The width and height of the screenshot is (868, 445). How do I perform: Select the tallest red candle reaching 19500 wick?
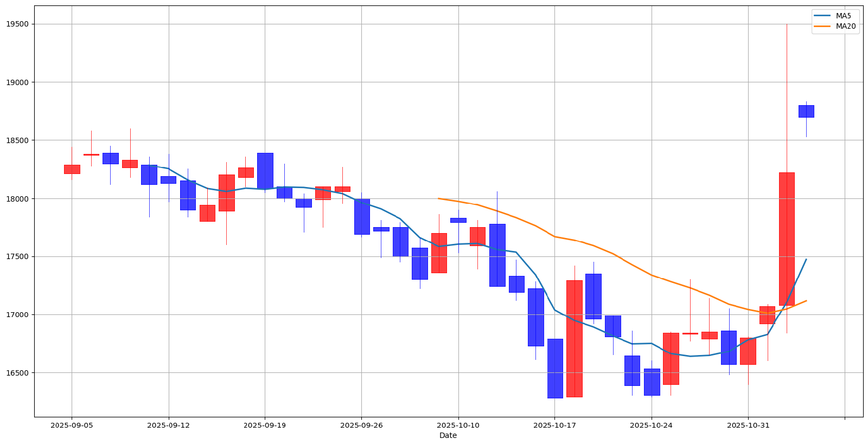point(787,238)
